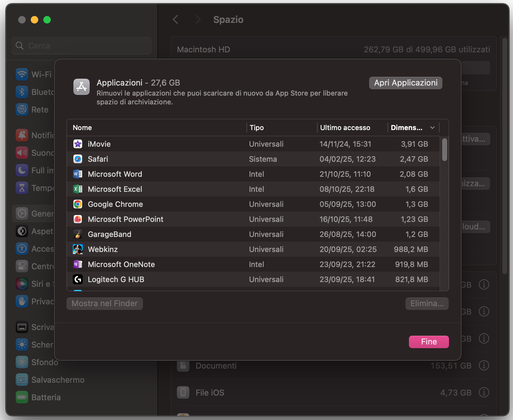Click the info button beside Documenti
The image size is (513, 420).
point(484,365)
